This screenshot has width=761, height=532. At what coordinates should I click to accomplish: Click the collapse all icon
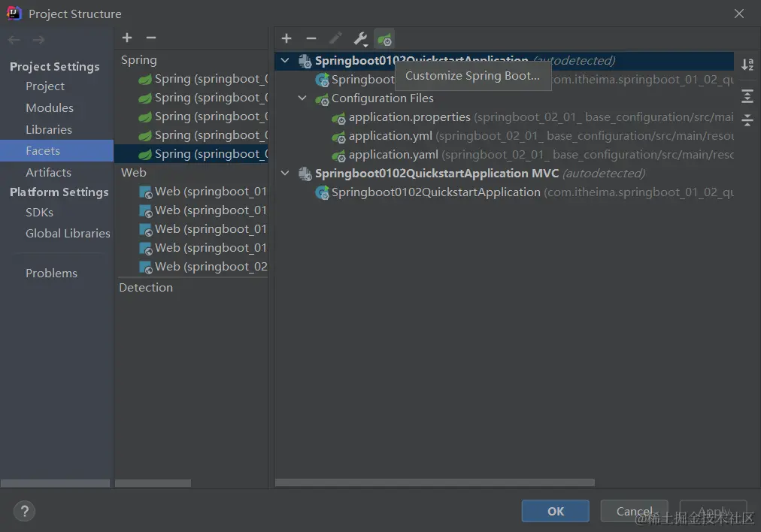click(x=747, y=119)
